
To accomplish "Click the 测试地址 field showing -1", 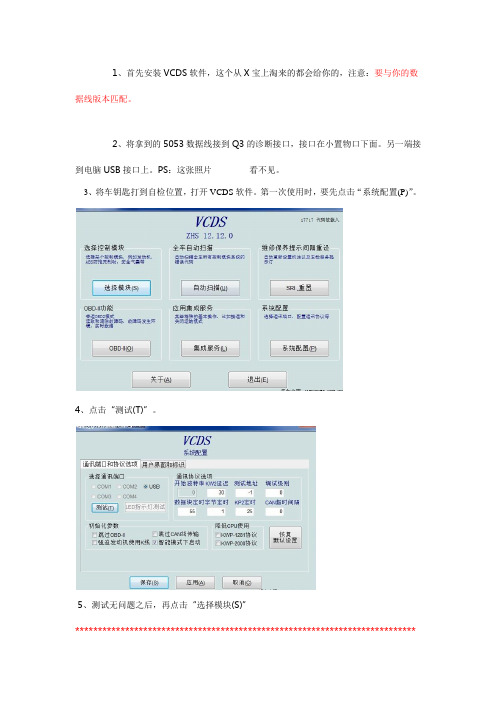I will click(x=245, y=492).
